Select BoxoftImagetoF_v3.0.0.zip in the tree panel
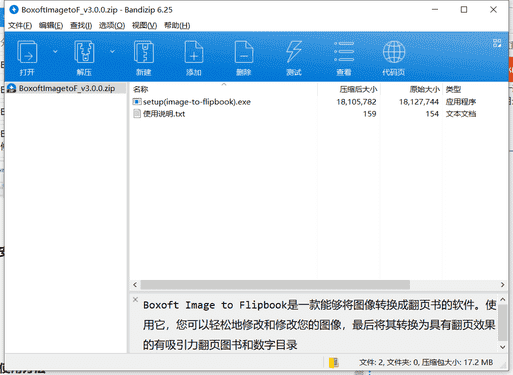The height and width of the screenshot is (375, 513). tap(67, 88)
